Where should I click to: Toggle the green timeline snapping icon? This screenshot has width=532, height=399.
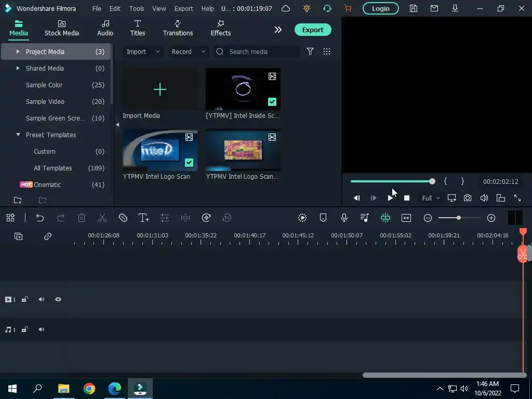385,218
